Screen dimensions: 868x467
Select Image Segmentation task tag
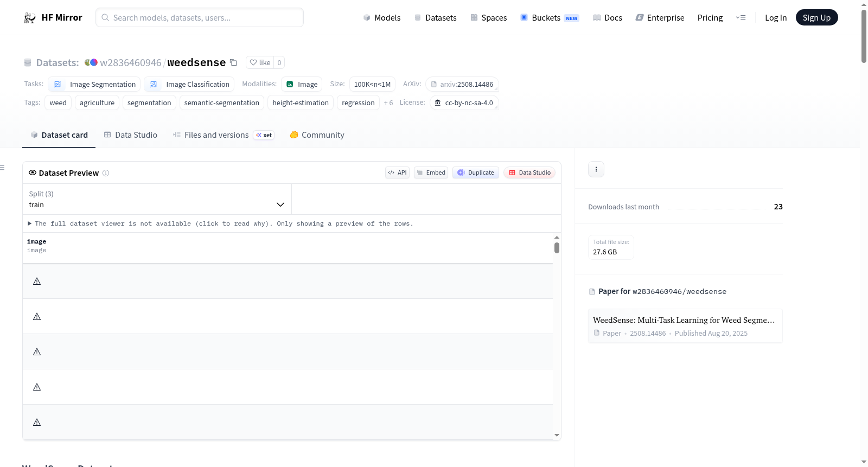(94, 84)
